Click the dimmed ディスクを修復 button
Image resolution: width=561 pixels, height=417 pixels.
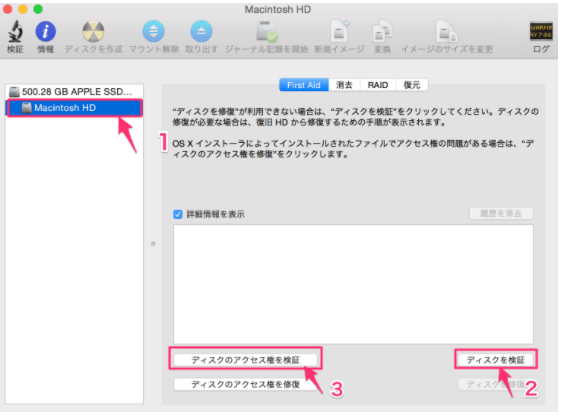[x=496, y=384]
